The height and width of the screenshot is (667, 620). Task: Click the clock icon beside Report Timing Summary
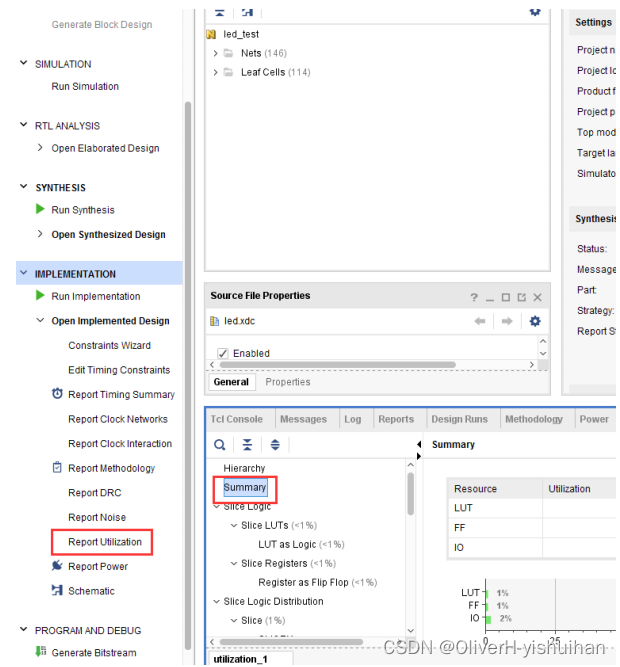coord(57,393)
